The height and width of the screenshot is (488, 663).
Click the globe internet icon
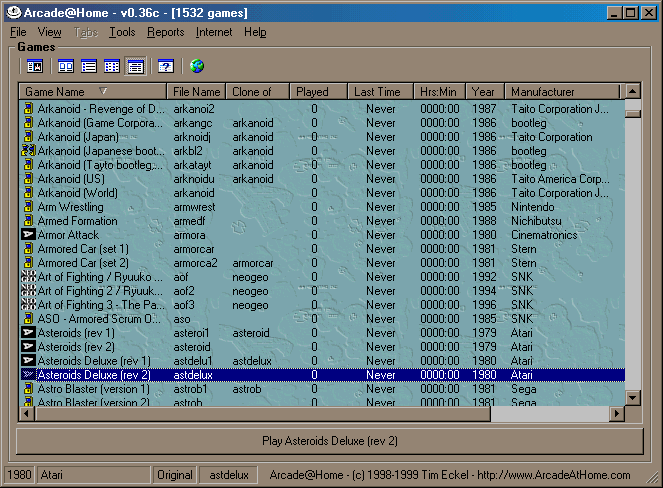(197, 66)
